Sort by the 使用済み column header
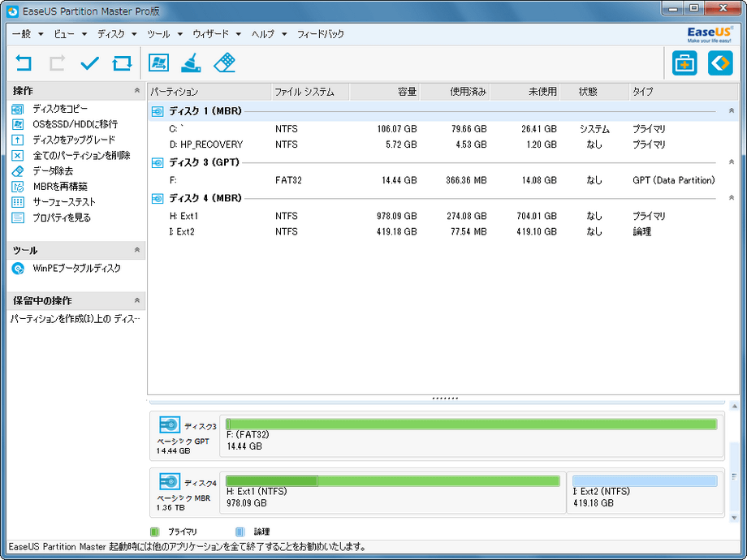This screenshot has width=747, height=560. tap(455, 92)
